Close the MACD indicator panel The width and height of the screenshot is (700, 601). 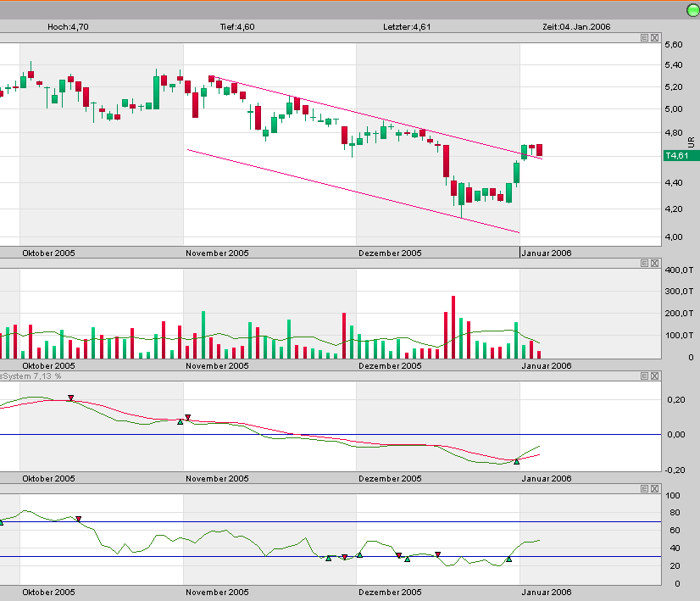point(654,376)
